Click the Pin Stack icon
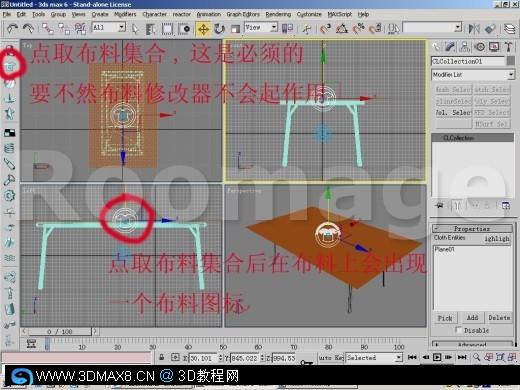Viewport: 520px width, 390px height. pos(439,205)
